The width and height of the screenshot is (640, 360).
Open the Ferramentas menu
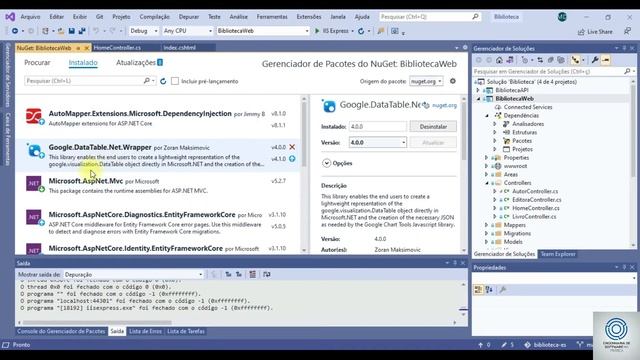[x=272, y=17]
